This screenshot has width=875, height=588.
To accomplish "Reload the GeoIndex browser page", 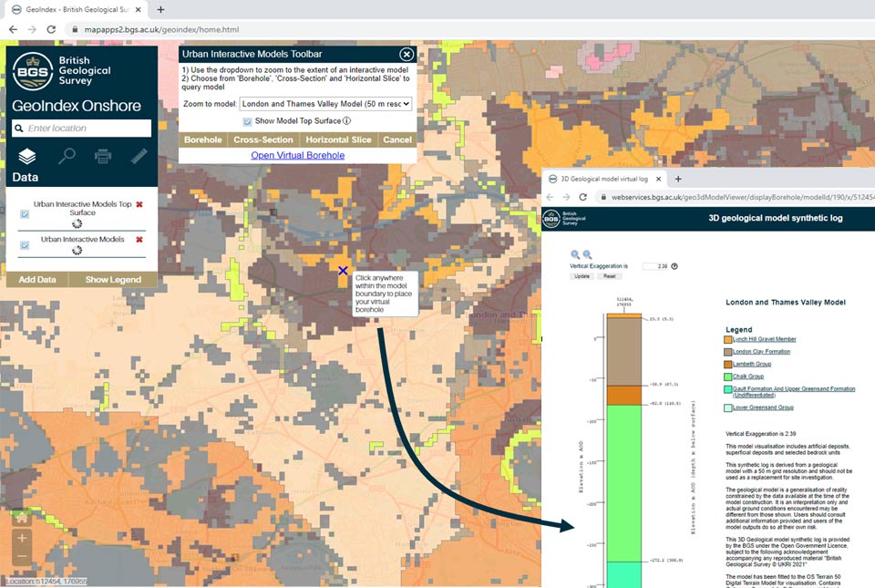I will (x=51, y=29).
